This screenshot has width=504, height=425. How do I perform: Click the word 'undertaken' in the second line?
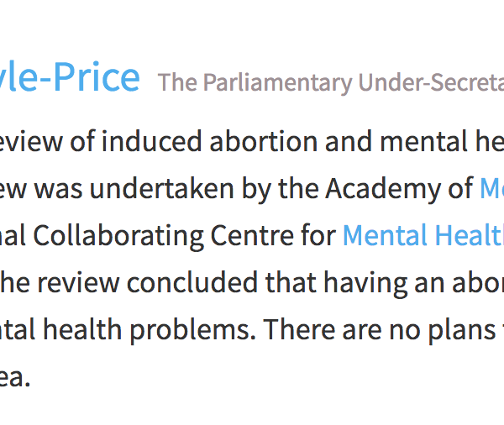(x=161, y=189)
